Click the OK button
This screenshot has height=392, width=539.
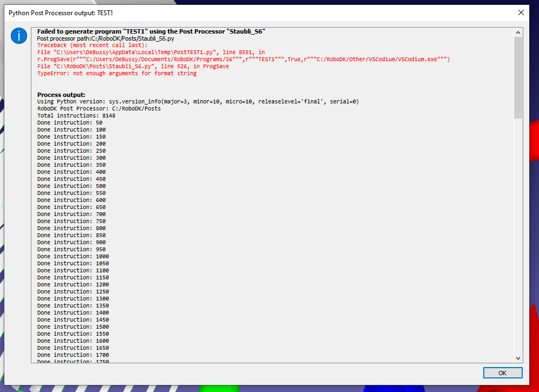click(x=502, y=373)
